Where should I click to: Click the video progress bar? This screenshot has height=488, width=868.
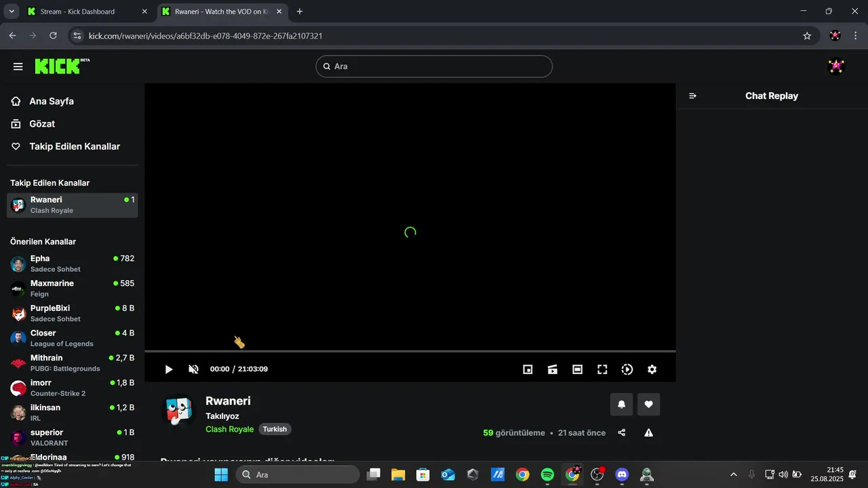click(x=410, y=351)
